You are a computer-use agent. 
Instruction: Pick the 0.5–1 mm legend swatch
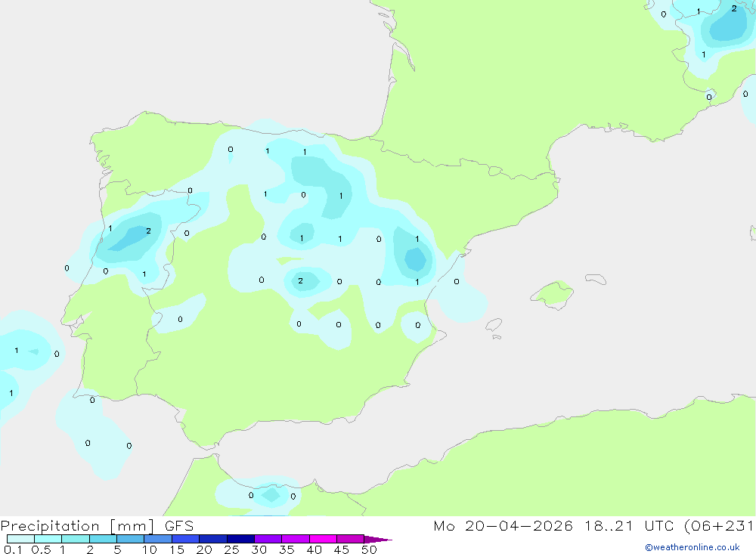pyautogui.click(x=48, y=539)
